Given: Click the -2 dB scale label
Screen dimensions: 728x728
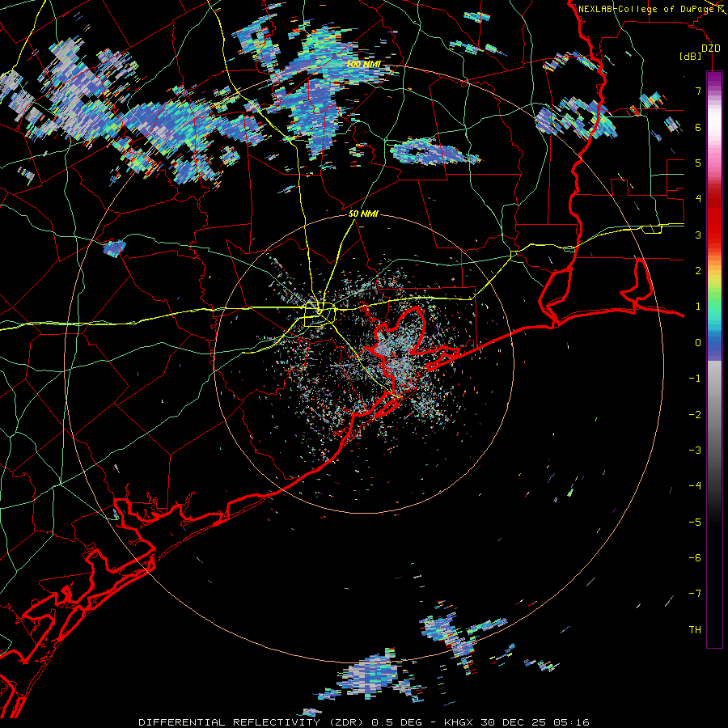Looking at the screenshot, I should click(x=695, y=415).
